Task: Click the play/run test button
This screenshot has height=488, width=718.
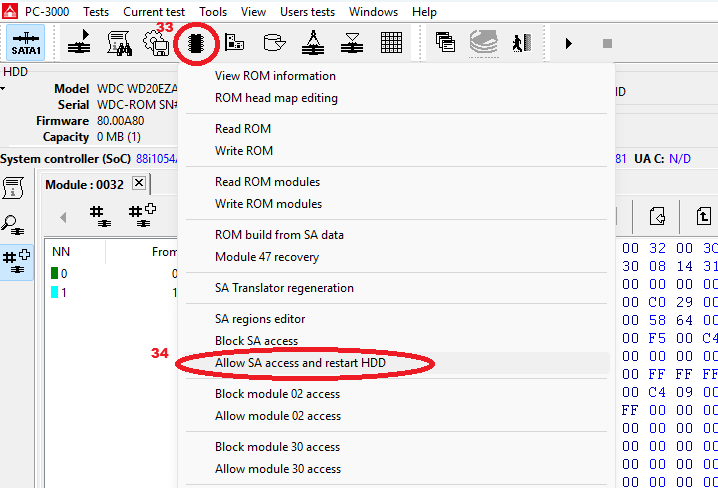Action: click(x=569, y=43)
